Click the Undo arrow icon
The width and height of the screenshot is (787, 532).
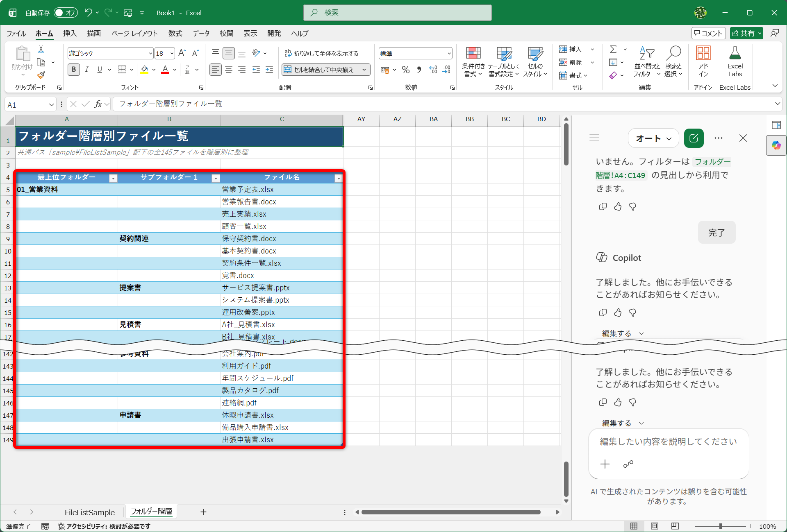click(88, 13)
